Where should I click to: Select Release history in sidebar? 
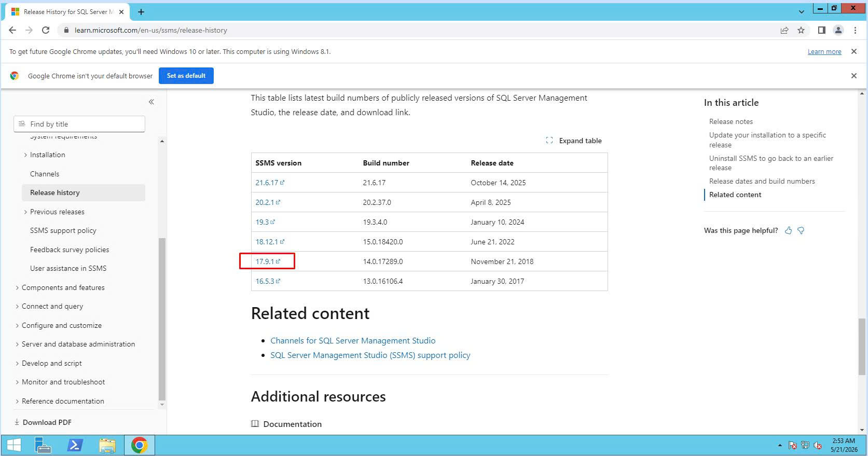[x=84, y=192]
